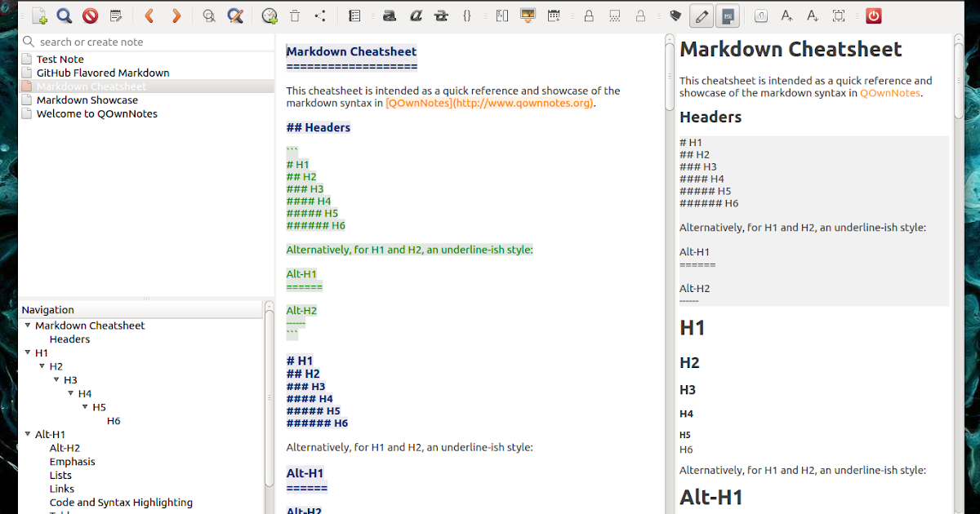Click the tag icon in toolbar

[x=675, y=16]
